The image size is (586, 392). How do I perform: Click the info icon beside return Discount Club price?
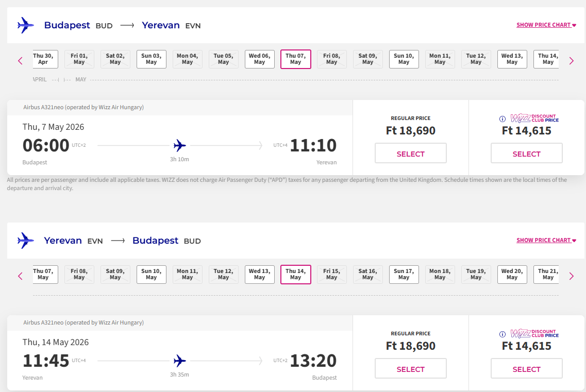[503, 334]
